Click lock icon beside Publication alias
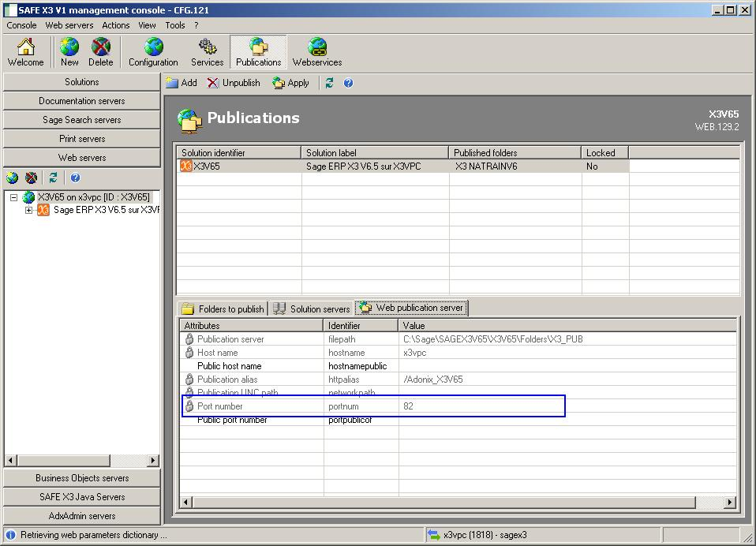This screenshot has width=756, height=546. point(189,380)
